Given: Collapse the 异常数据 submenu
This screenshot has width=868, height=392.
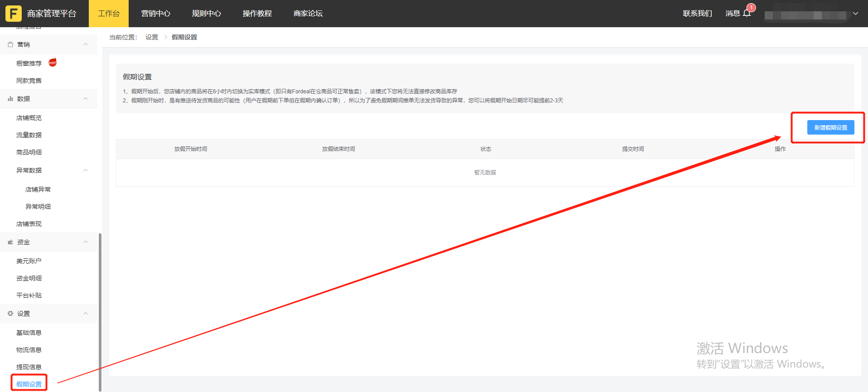Looking at the screenshot, I should point(86,170).
